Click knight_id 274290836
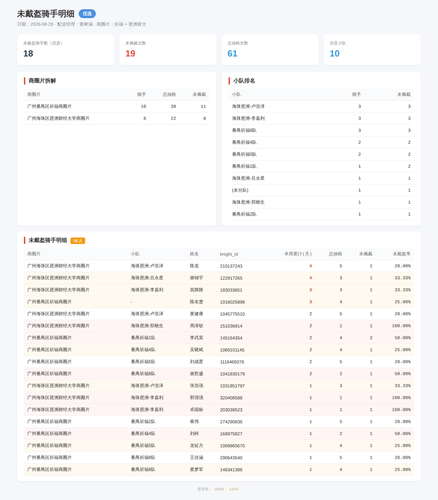The width and height of the screenshot is (438, 500). (x=231, y=422)
